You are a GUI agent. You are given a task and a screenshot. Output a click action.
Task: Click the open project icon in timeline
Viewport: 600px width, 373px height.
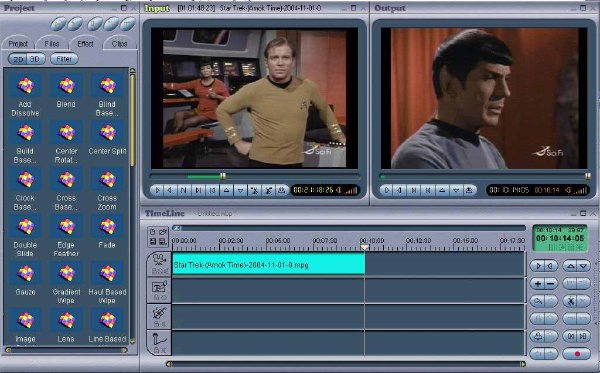coord(163,232)
